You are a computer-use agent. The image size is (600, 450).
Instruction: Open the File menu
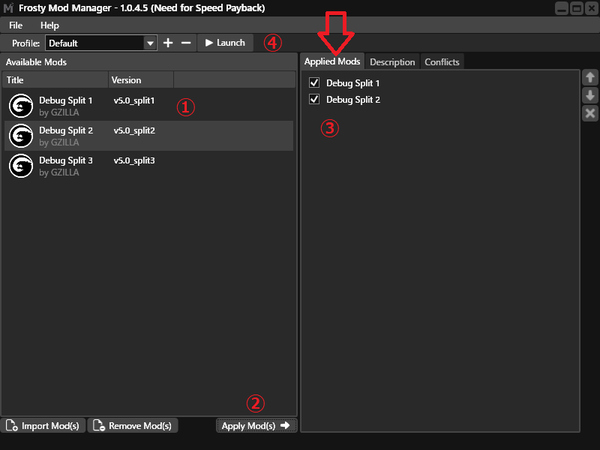(16, 26)
